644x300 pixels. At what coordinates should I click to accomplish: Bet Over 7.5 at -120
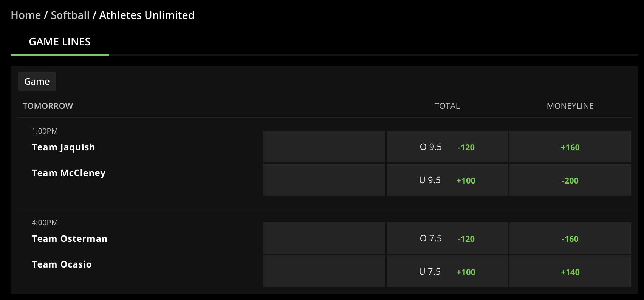point(447,238)
